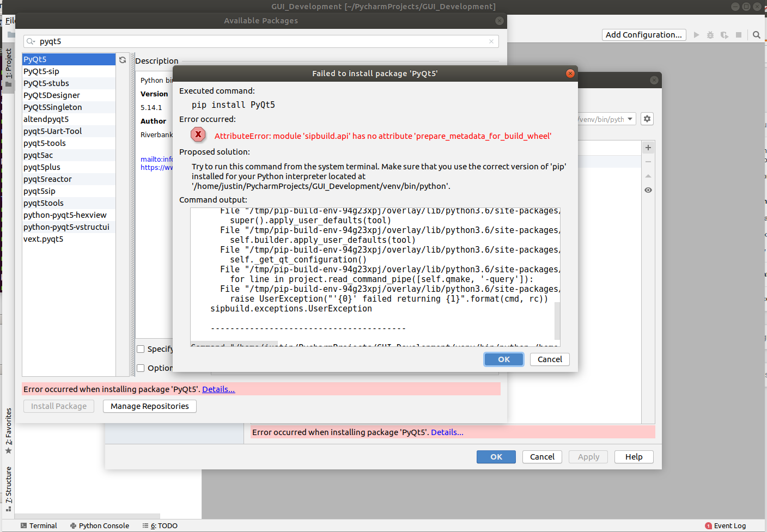The height and width of the screenshot is (532, 767).
Task: Click the command output vertical scrollbar
Action: point(557,320)
